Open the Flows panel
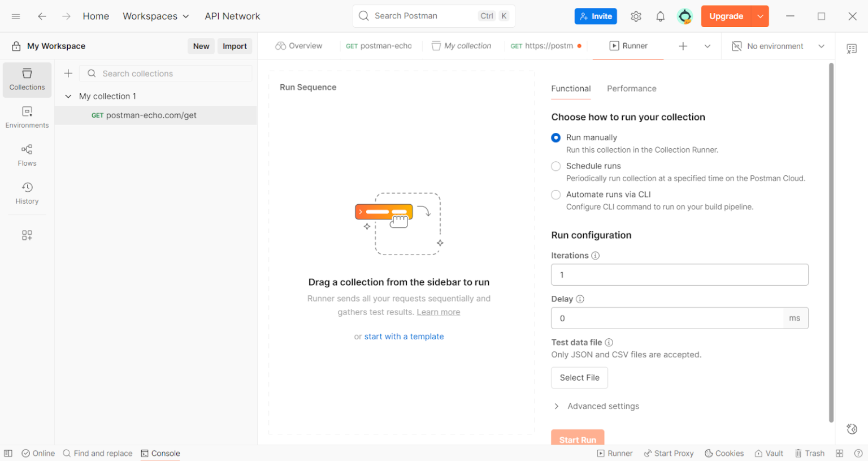The image size is (868, 461). coord(27,155)
